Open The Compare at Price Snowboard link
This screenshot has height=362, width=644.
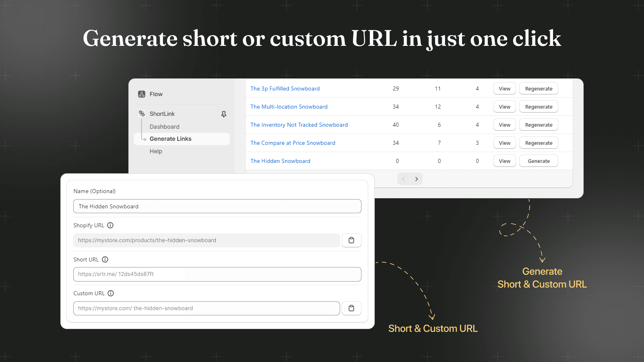(293, 143)
